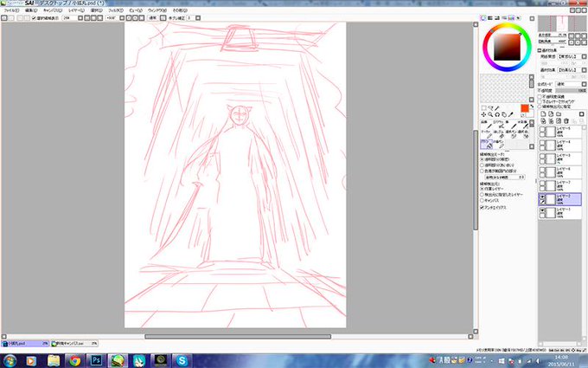
Task: Choose the selected bucket tool in the tray
Action: 486,145
